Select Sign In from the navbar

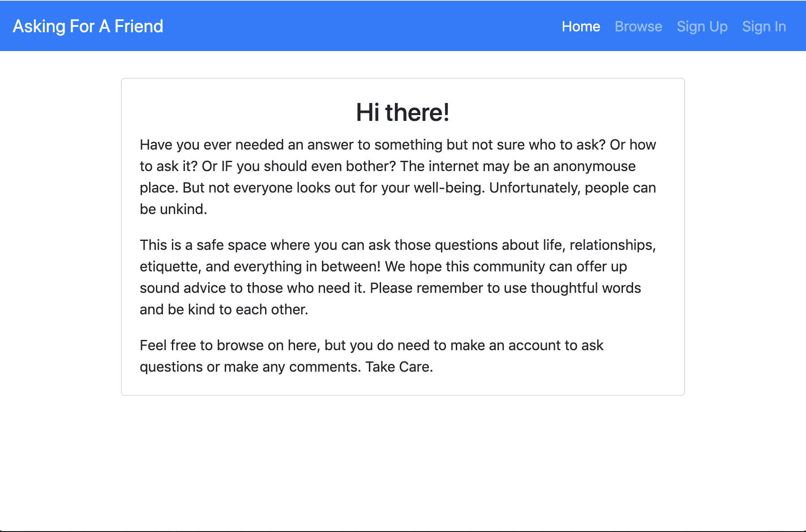763,26
